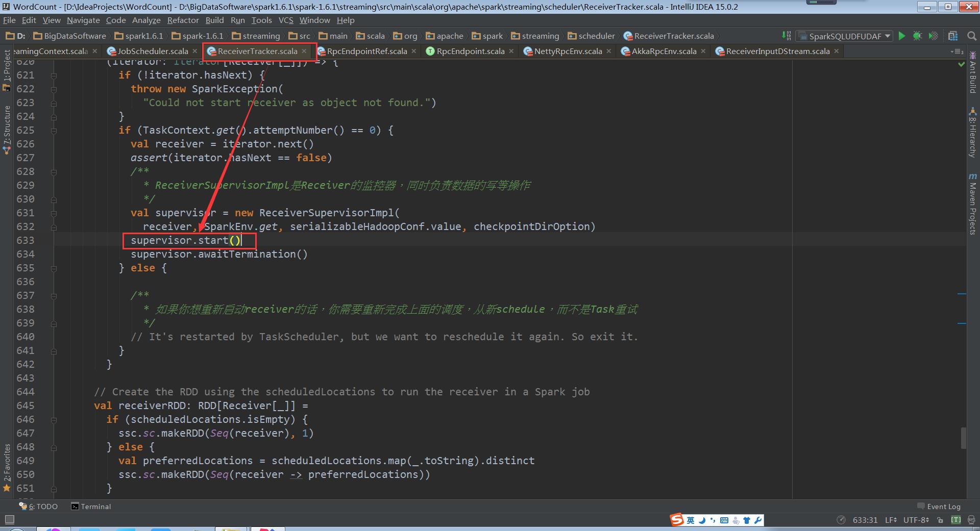Close the RpcEndpoint.scala tab
980x531 pixels.
[x=511, y=51]
